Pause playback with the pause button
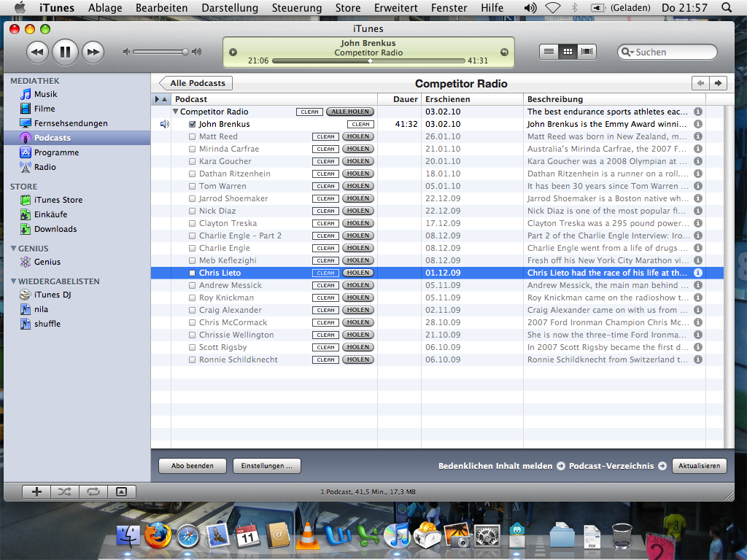747x560 pixels. point(65,52)
